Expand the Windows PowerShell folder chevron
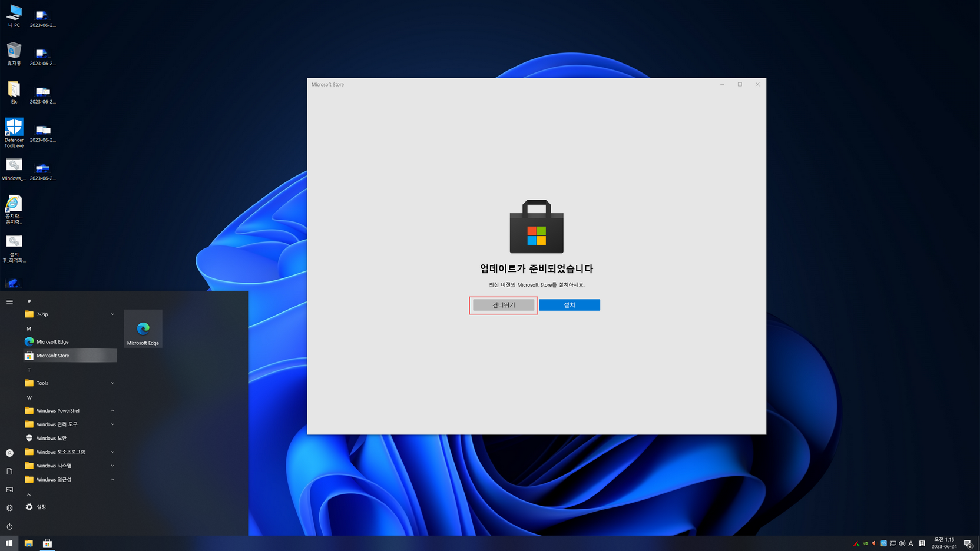This screenshot has width=980, height=551. (x=112, y=411)
